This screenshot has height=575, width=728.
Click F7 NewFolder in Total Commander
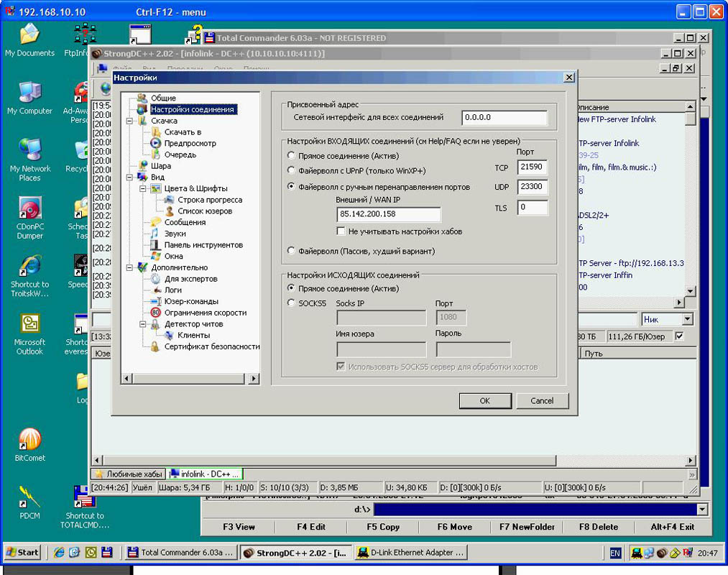pos(527,527)
